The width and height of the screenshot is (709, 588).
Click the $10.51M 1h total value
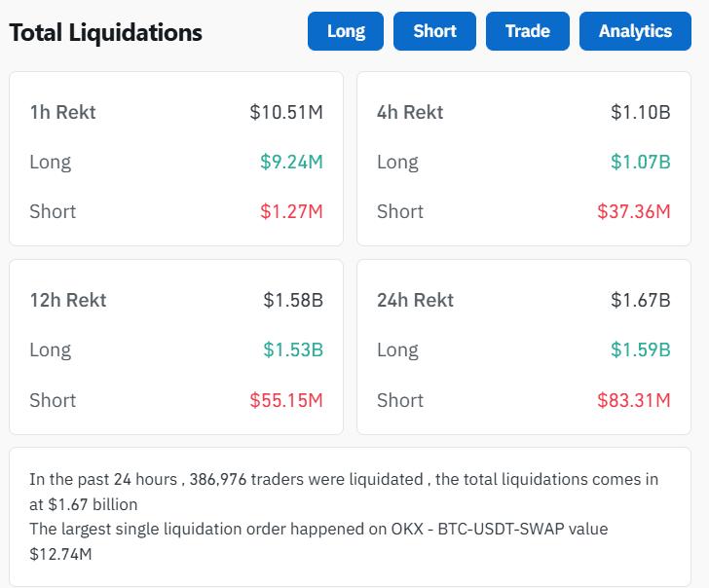click(x=286, y=112)
